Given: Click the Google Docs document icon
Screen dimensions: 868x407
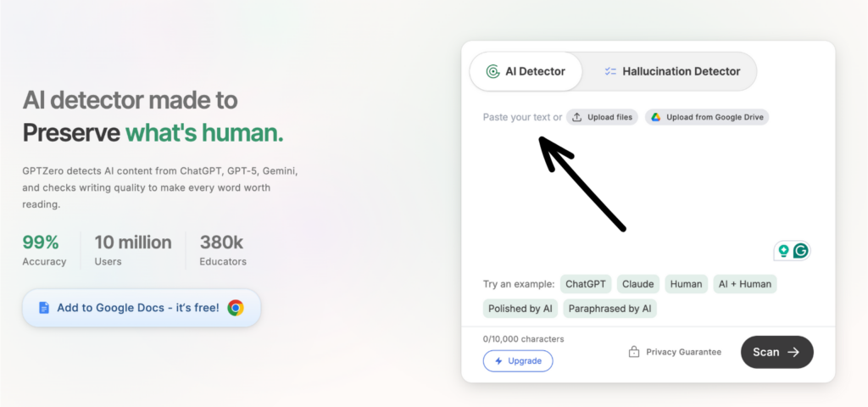Looking at the screenshot, I should [44, 308].
